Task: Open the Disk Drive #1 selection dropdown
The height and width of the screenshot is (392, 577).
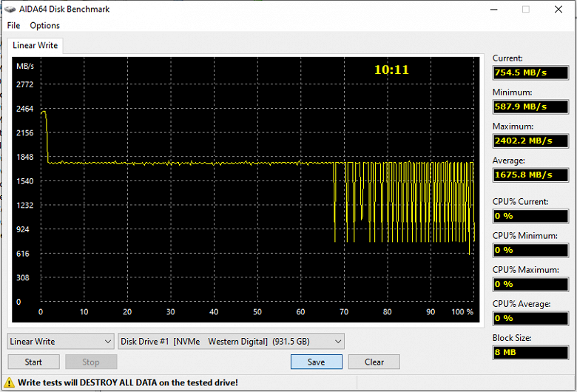Action: tap(231, 342)
